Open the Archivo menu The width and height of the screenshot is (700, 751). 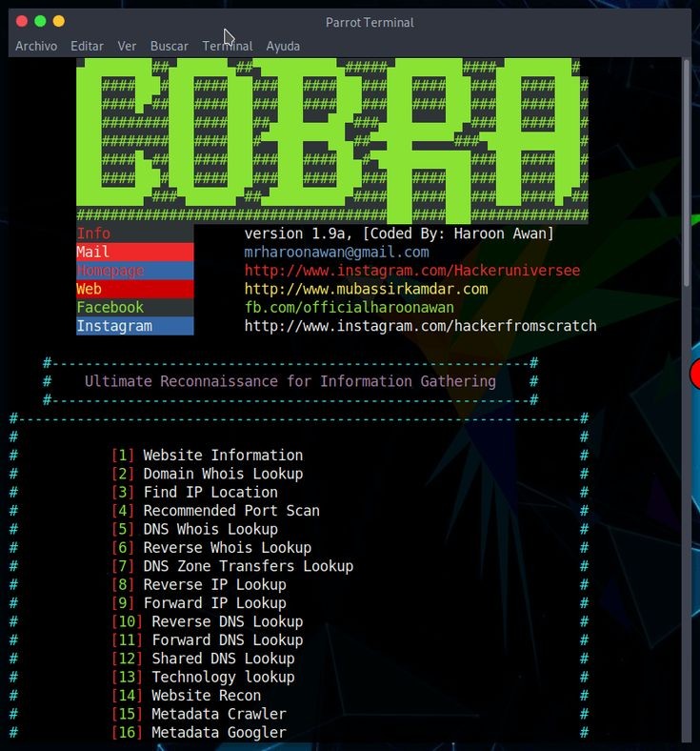point(36,46)
